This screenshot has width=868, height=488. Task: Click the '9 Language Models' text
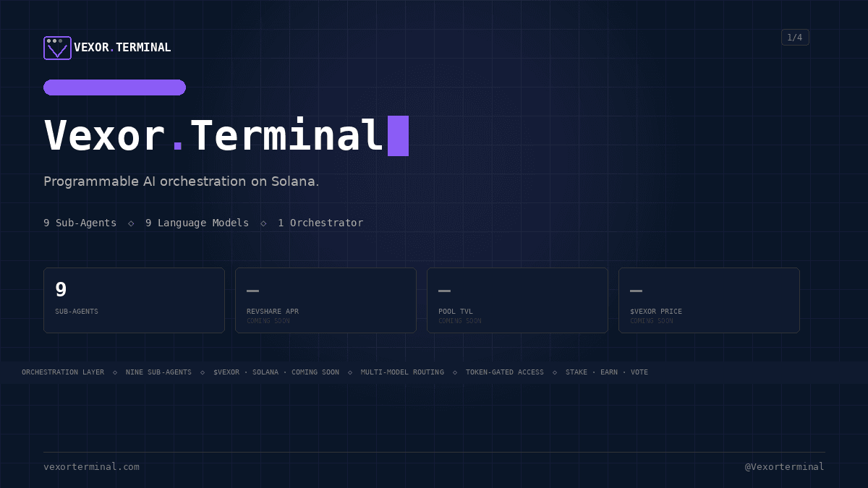197,223
